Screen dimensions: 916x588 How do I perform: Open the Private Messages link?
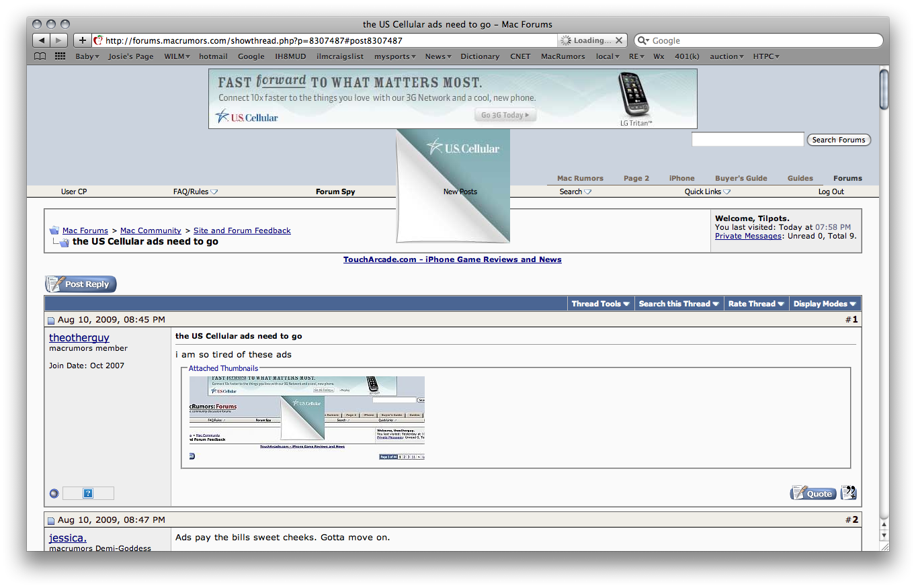pyautogui.click(x=748, y=236)
